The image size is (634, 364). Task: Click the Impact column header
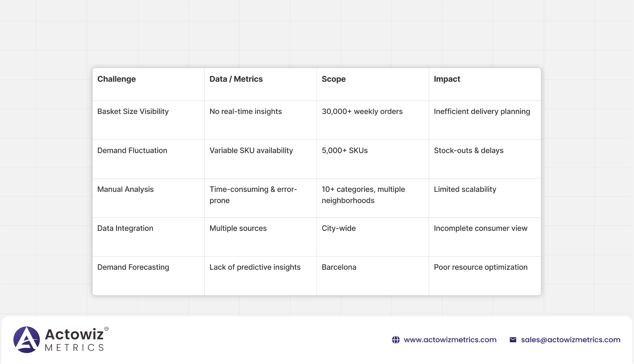click(447, 79)
